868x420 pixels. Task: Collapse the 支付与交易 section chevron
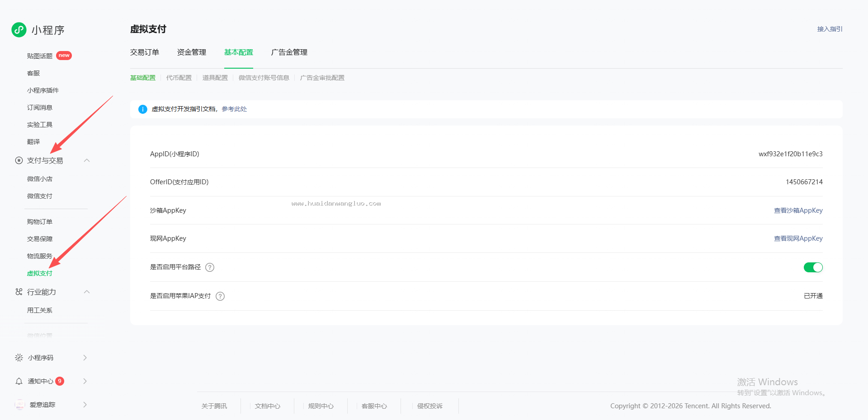[x=87, y=160]
